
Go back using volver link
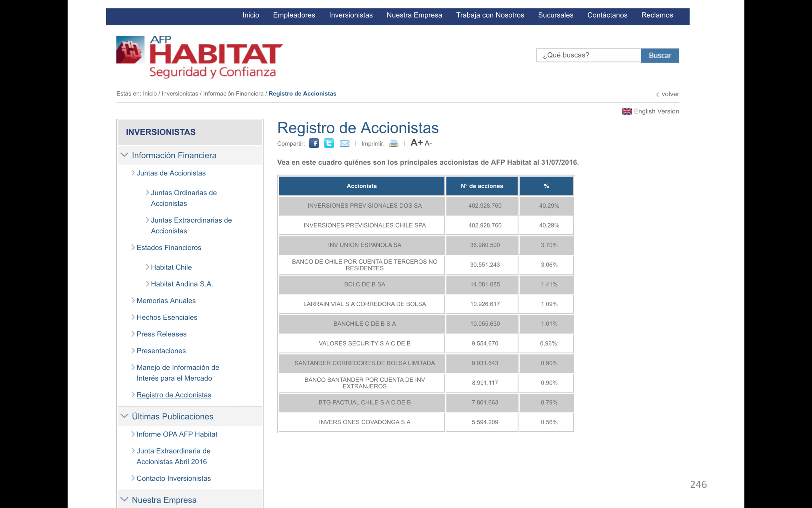tap(667, 94)
